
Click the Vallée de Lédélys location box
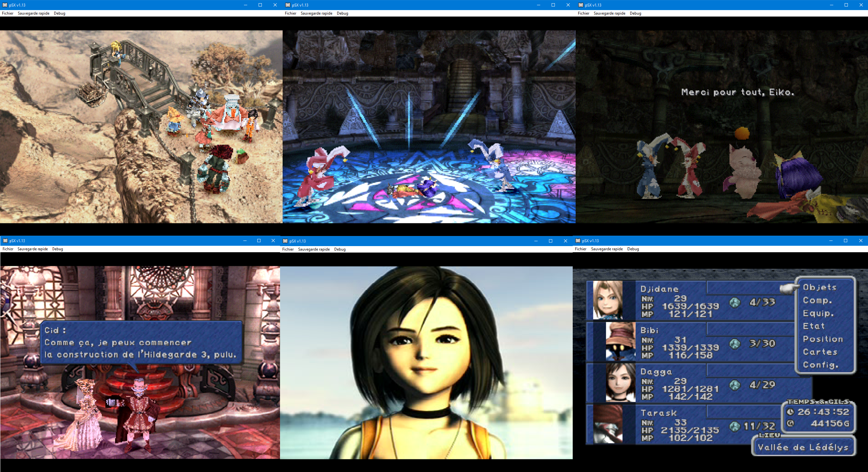click(803, 447)
